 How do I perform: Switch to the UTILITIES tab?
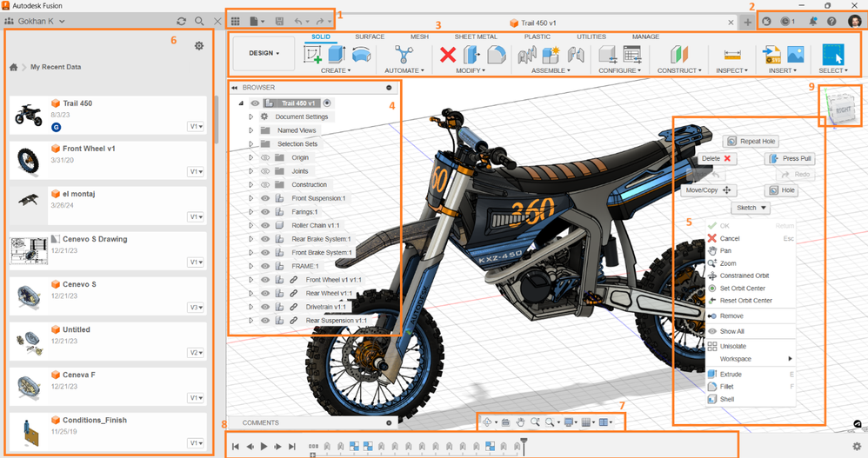(x=591, y=37)
